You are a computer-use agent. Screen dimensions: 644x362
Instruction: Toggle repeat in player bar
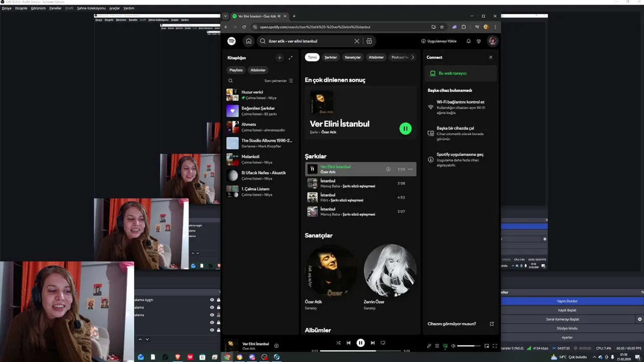[x=383, y=343]
